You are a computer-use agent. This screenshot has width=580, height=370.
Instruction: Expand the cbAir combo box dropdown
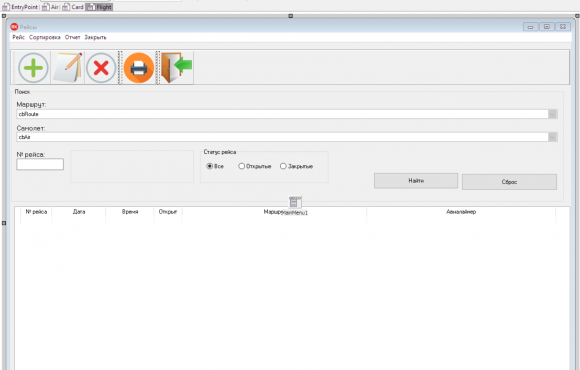point(552,137)
